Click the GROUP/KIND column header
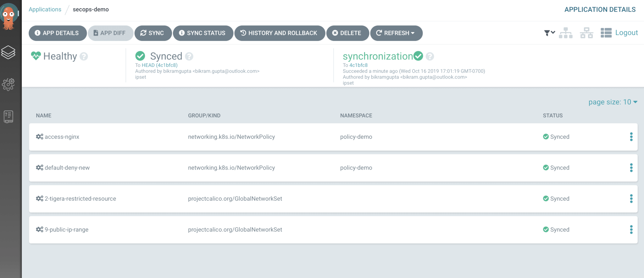Screen dimensions: 644x278 [204, 115]
